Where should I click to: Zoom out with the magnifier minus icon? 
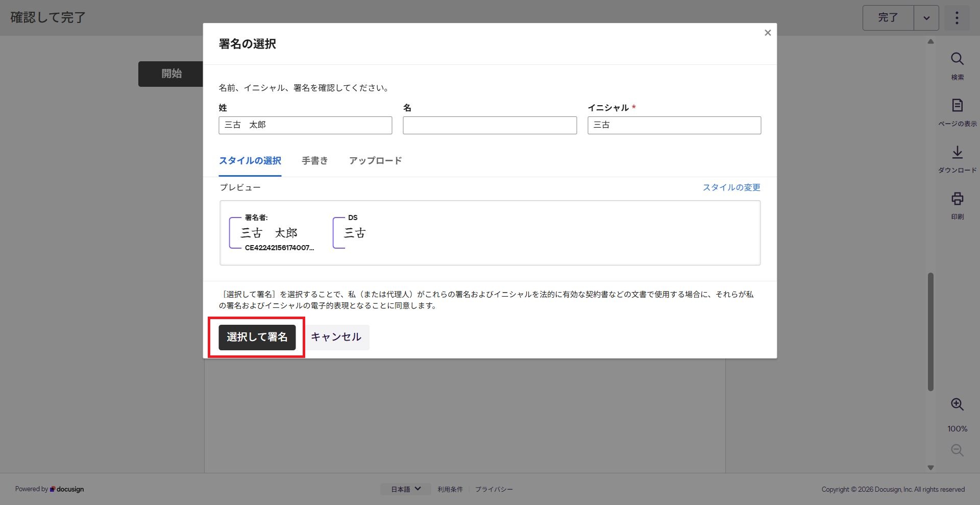[x=957, y=450]
